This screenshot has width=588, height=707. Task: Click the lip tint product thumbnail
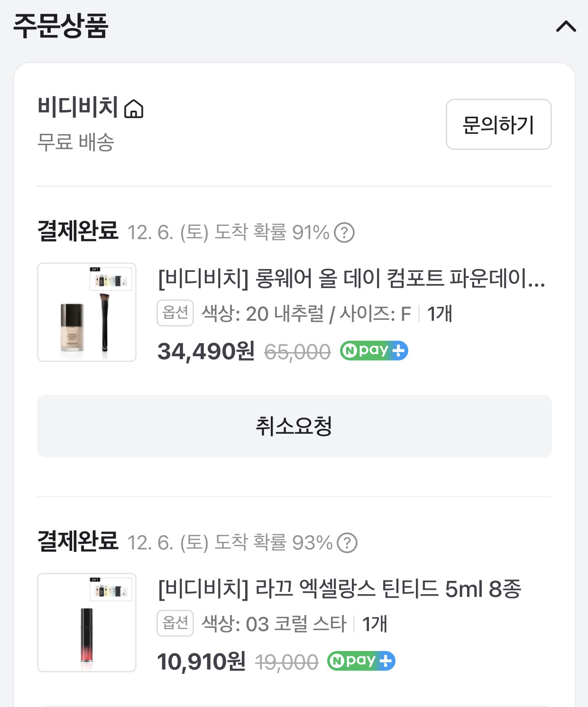tap(87, 623)
